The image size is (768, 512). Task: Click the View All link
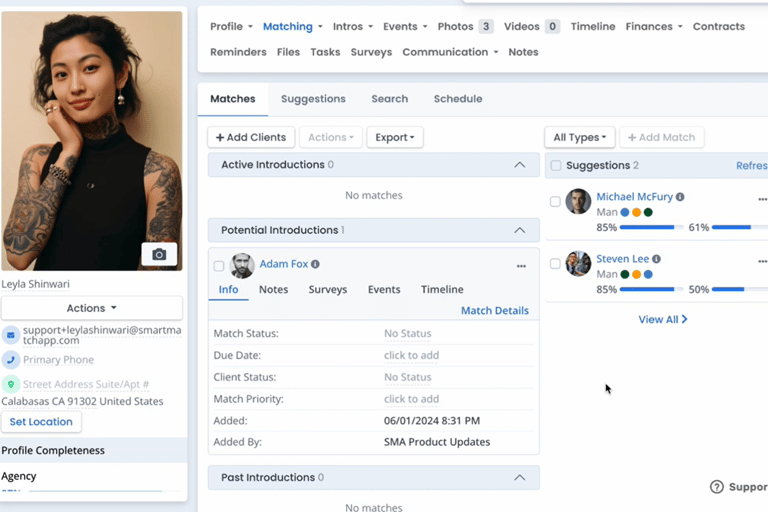(x=663, y=319)
